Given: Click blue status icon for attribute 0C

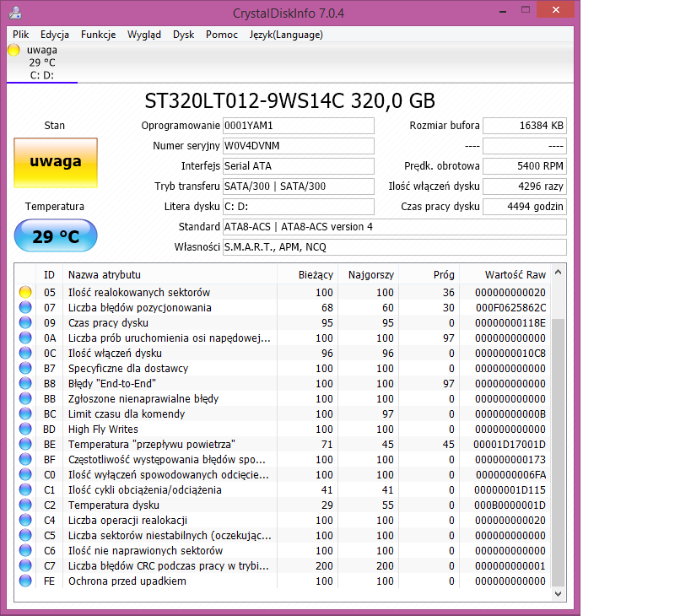Looking at the screenshot, I should point(25,353).
